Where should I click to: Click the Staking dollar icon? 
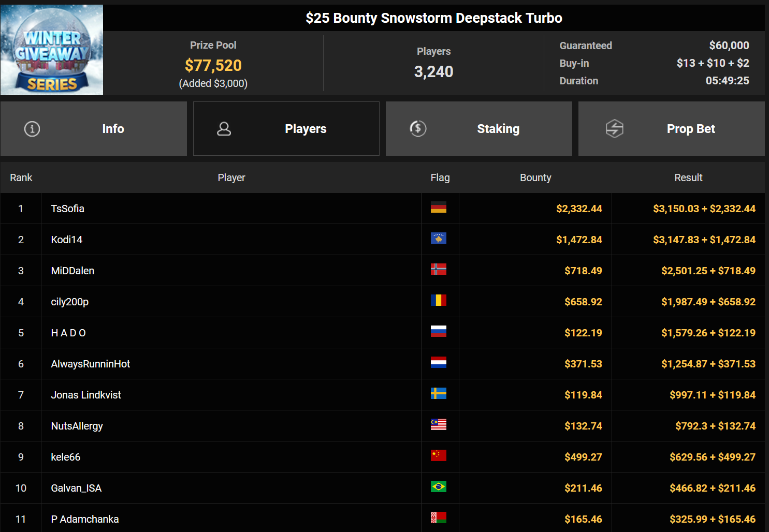coord(418,128)
